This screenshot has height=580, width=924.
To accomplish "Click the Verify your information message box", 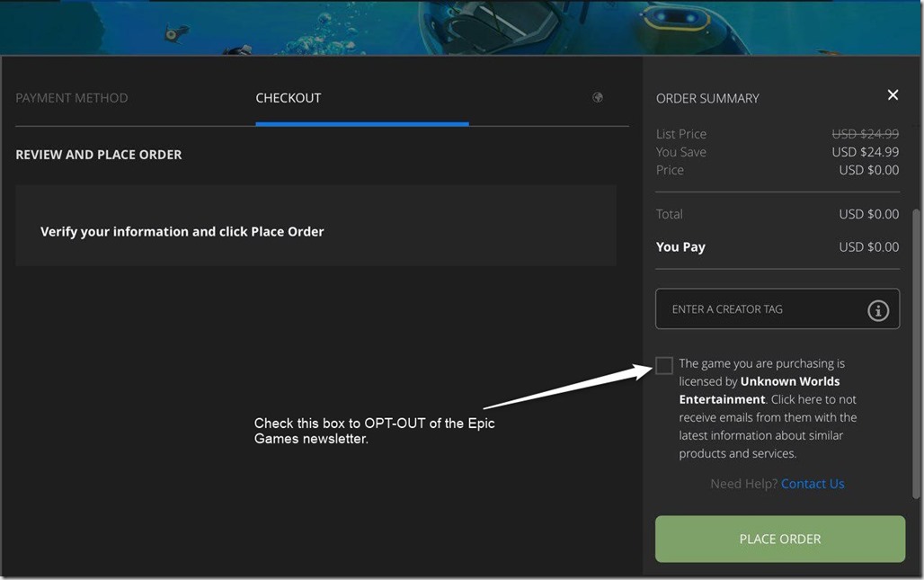I will (x=315, y=226).
